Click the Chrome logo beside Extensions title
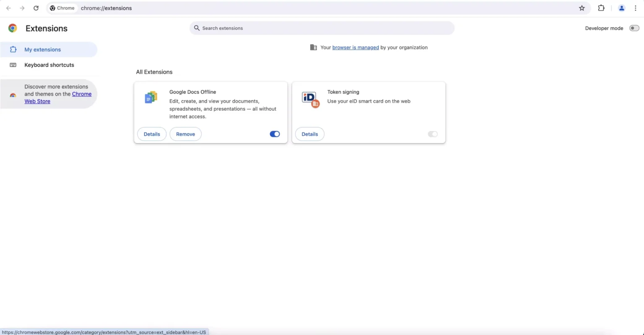The height and width of the screenshot is (335, 644). (13, 28)
